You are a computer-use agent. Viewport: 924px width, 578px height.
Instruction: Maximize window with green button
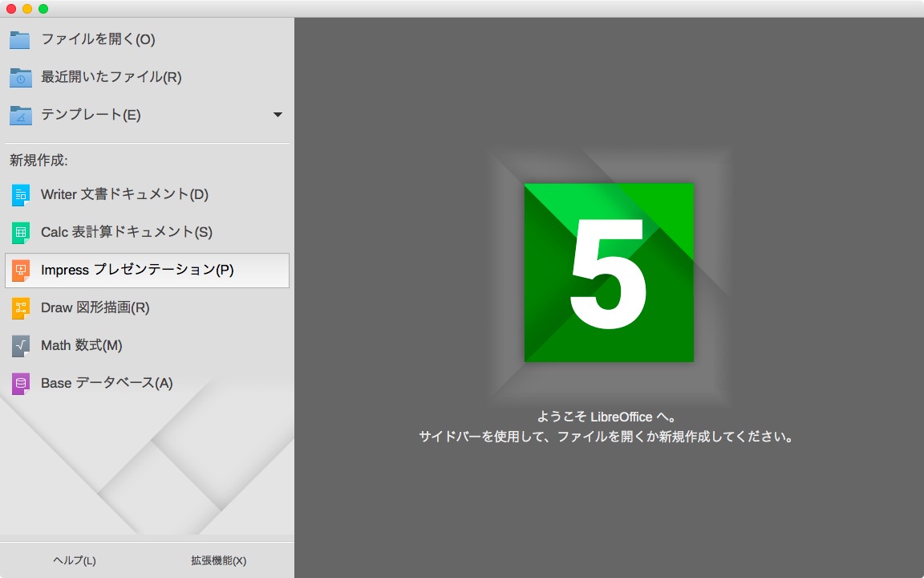(x=43, y=9)
